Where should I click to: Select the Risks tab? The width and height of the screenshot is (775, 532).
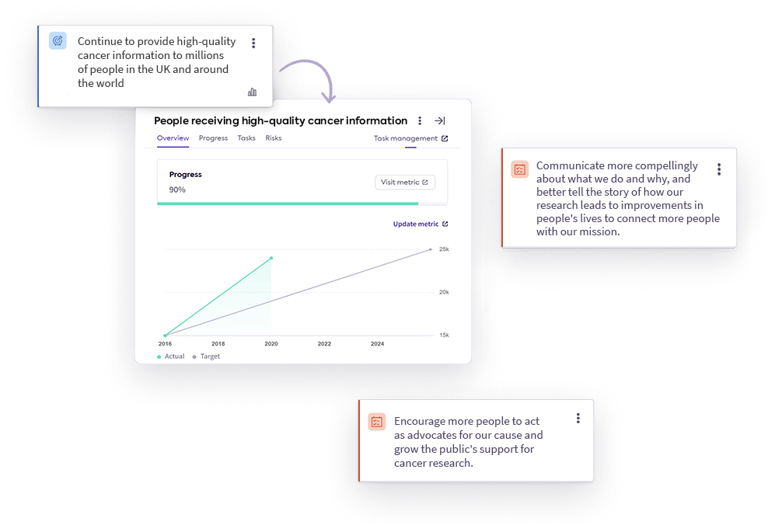coord(274,138)
